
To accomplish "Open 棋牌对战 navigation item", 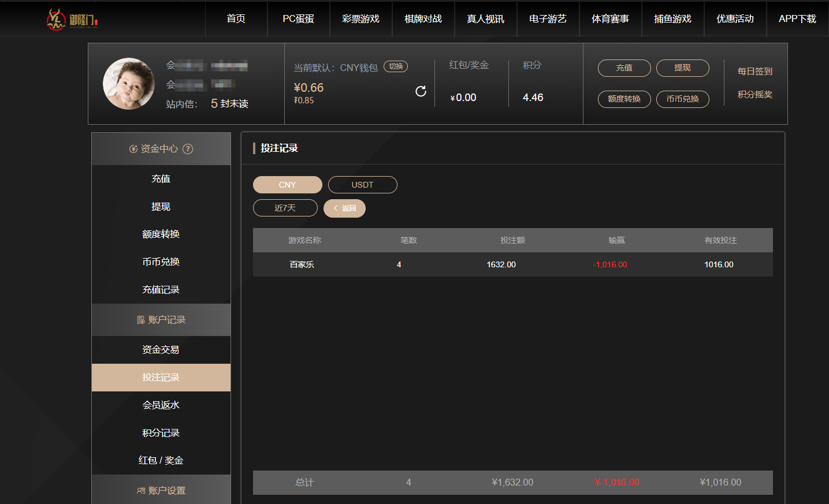I will [x=423, y=18].
